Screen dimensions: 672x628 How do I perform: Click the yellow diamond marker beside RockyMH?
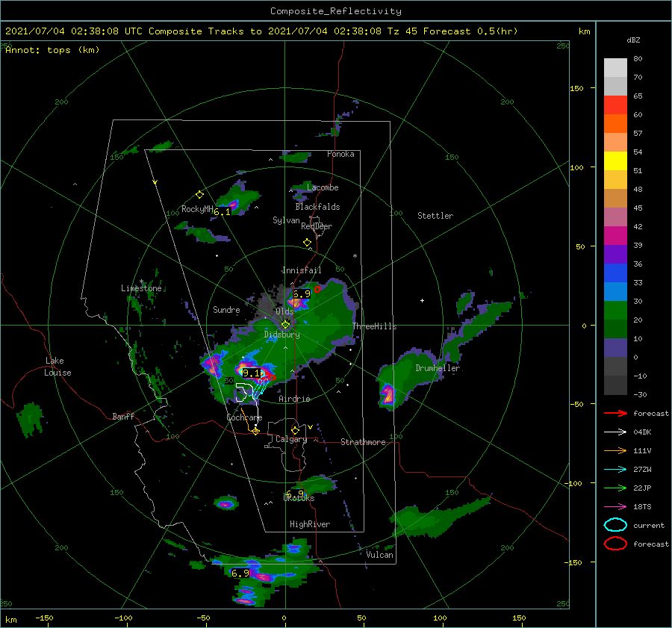click(x=199, y=195)
